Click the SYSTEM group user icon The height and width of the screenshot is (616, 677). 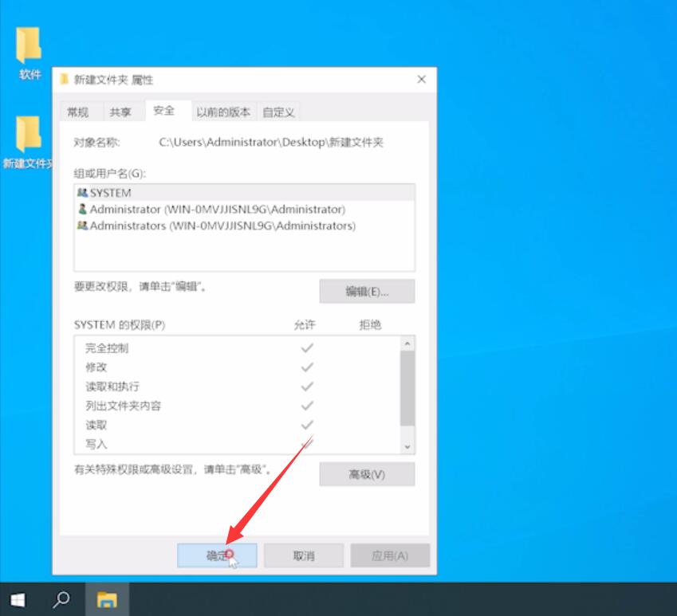pyautogui.click(x=82, y=193)
